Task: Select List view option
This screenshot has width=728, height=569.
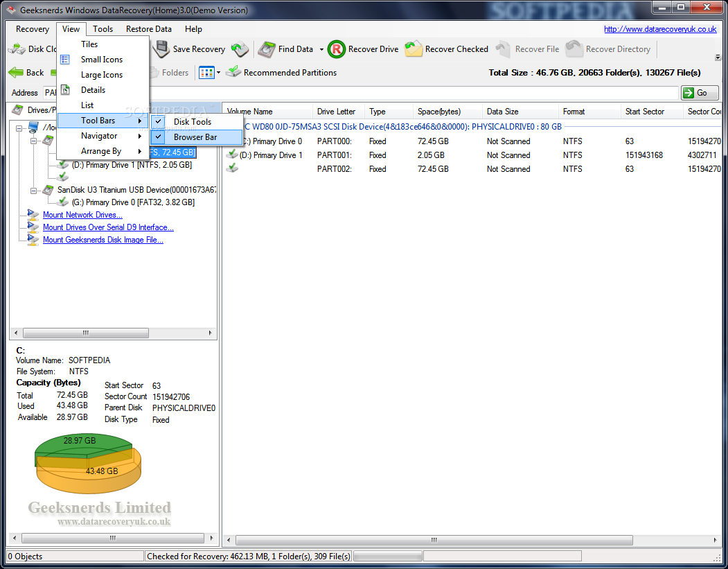Action: point(103,105)
